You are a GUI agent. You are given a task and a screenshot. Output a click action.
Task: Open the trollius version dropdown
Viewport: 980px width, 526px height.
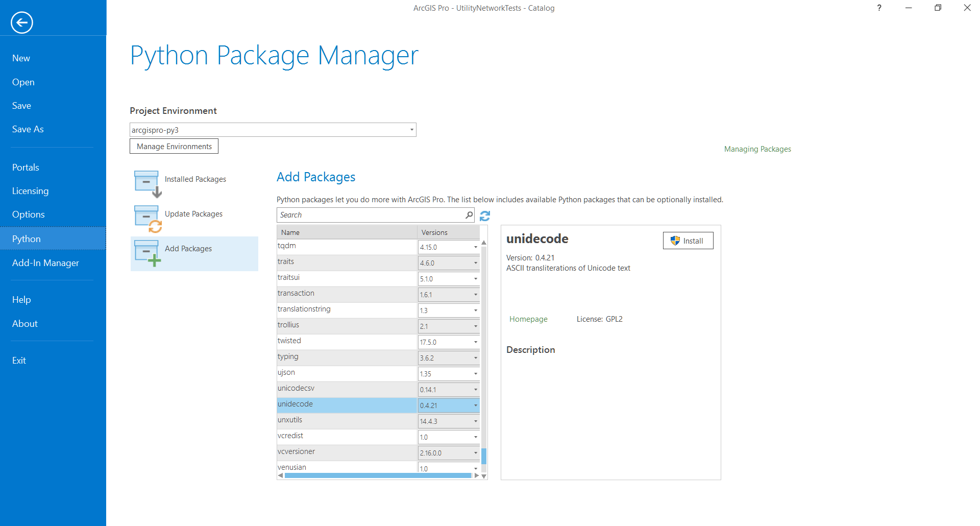pyautogui.click(x=475, y=326)
